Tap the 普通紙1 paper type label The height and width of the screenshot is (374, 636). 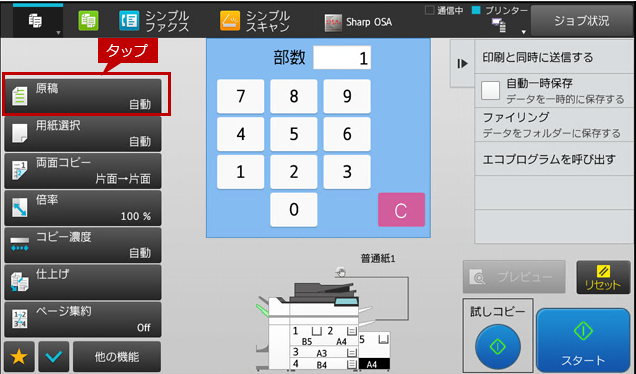[x=378, y=258]
